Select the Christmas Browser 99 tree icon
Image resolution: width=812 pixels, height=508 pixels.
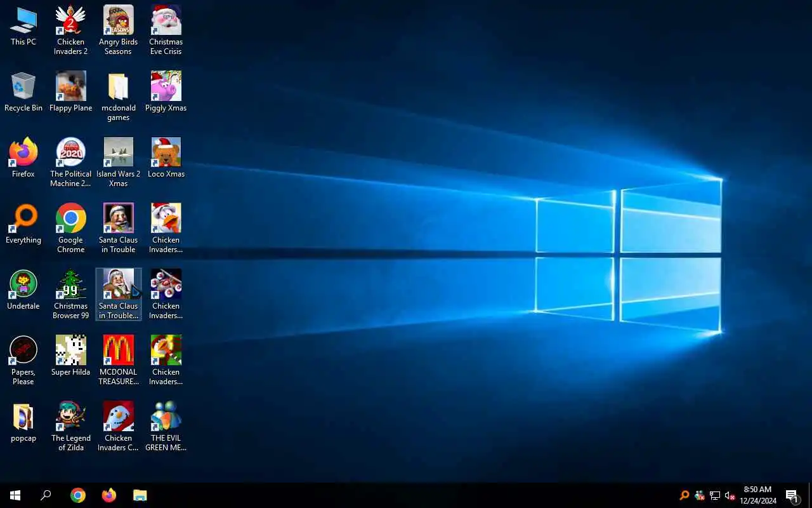click(x=70, y=294)
